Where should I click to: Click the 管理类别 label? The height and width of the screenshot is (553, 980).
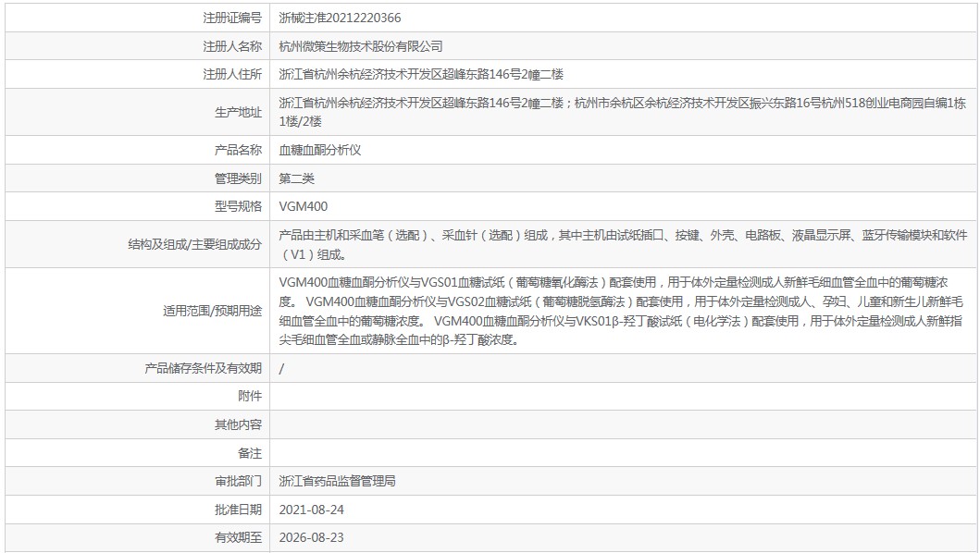(x=238, y=178)
